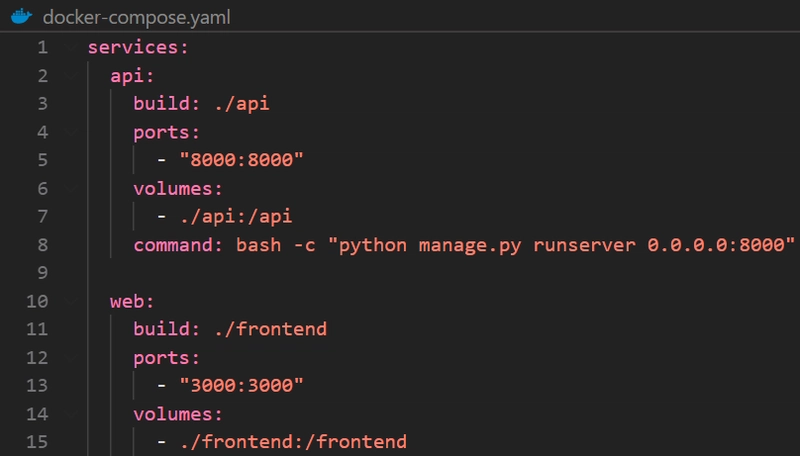Fold the web volumes block on line 14

(x=70, y=414)
